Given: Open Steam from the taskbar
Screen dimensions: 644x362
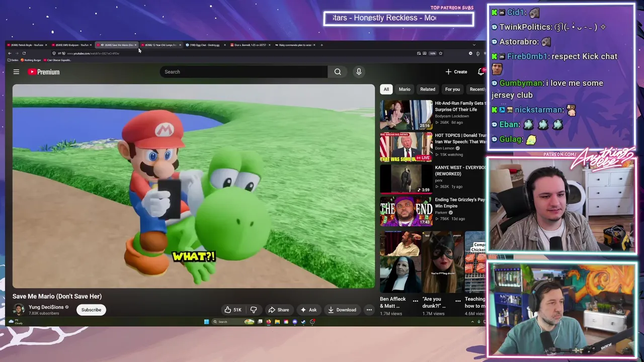Looking at the screenshot, I should [303, 322].
